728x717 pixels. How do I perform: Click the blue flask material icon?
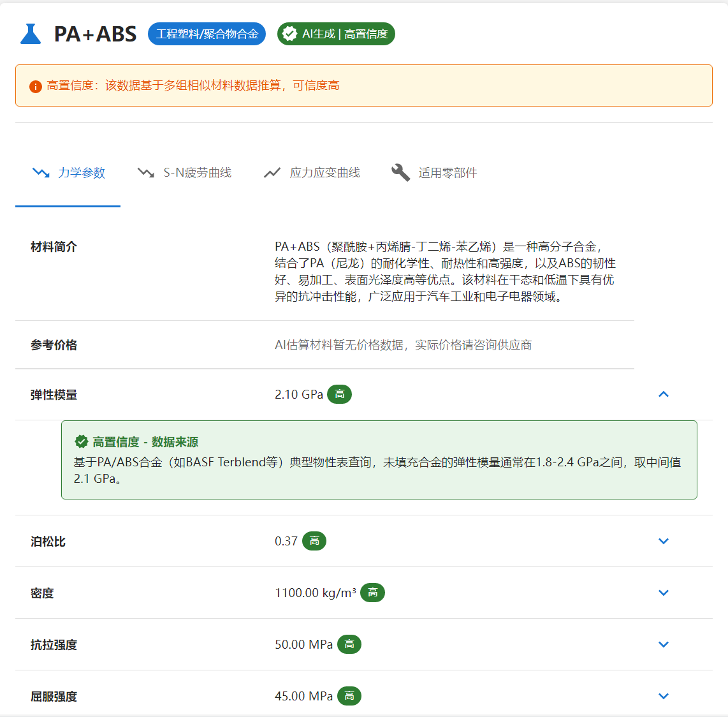tap(30, 34)
